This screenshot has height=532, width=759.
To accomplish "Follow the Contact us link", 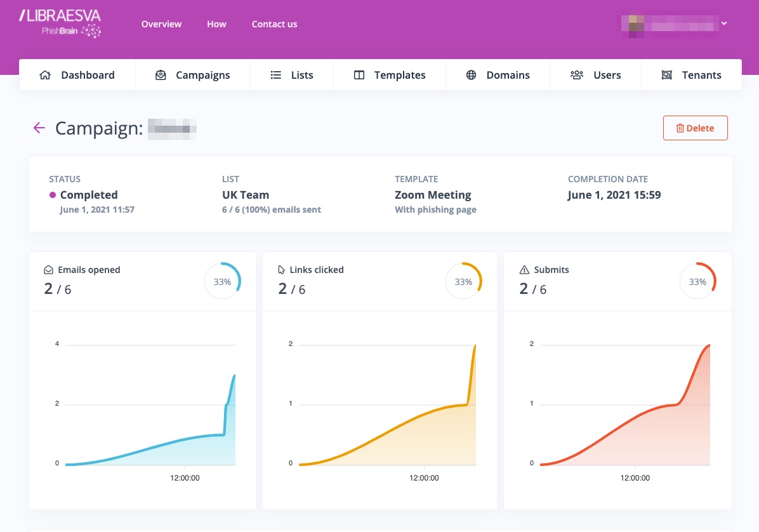I will pos(274,24).
